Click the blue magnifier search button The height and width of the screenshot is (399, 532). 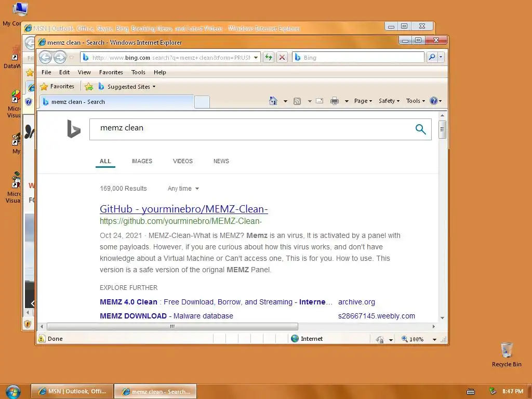[420, 129]
